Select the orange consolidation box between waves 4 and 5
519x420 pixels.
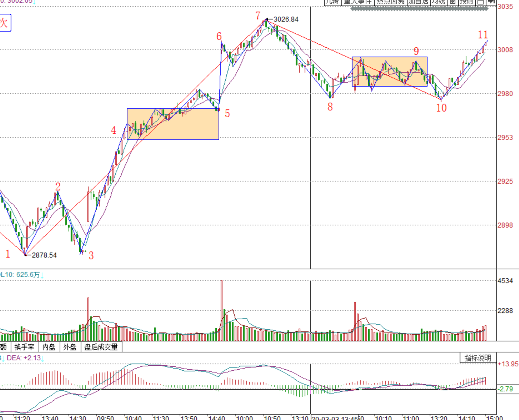[x=173, y=124]
